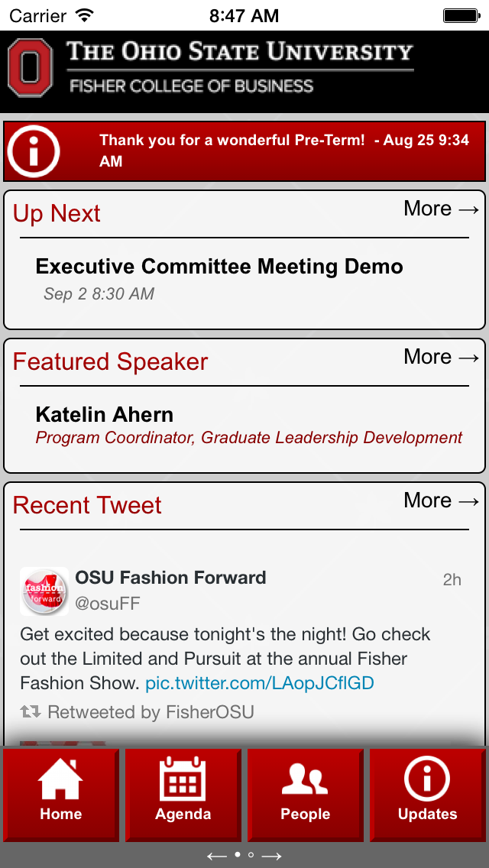Tap the @osuFF Twitter handle
This screenshot has width=489, height=868.
[108, 604]
